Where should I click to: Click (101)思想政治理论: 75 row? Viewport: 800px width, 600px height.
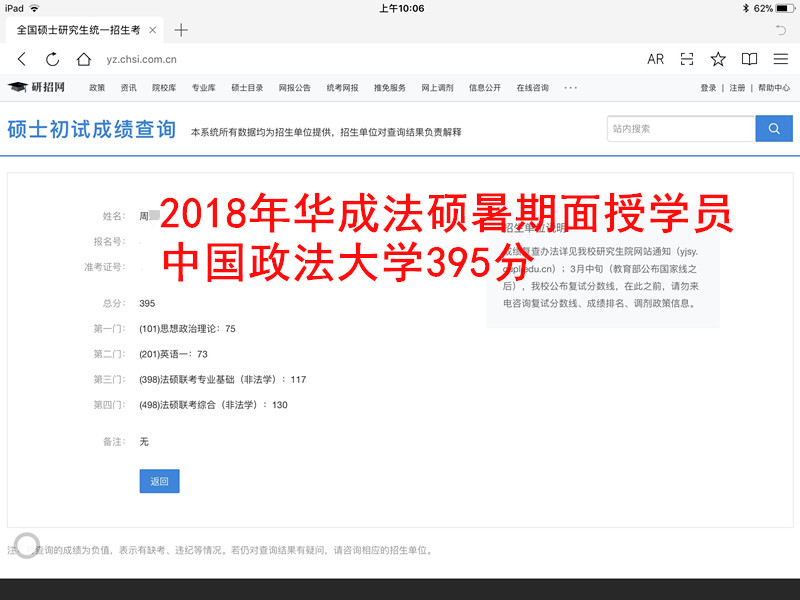(187, 329)
